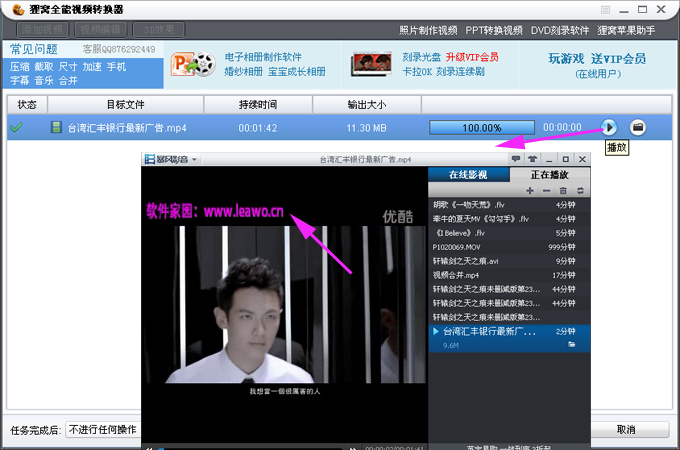This screenshot has width=680, height=450.
Task: Open PPT转换视频 link in top bar
Action: (x=494, y=30)
